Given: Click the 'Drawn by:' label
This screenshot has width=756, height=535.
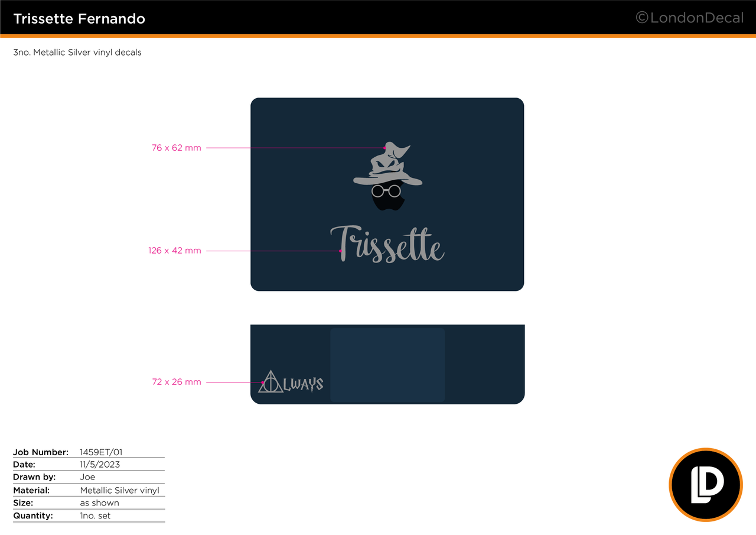Looking at the screenshot, I should (34, 477).
